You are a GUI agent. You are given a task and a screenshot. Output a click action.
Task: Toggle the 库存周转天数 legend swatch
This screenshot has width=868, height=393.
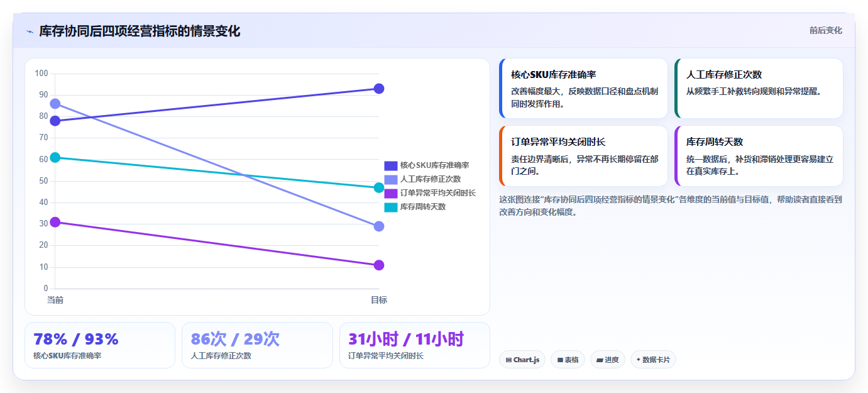[x=390, y=207]
